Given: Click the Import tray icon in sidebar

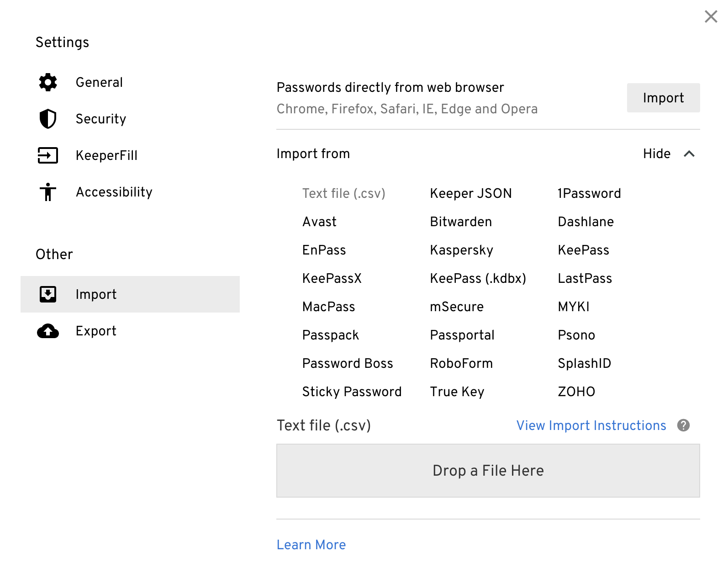Looking at the screenshot, I should point(48,294).
